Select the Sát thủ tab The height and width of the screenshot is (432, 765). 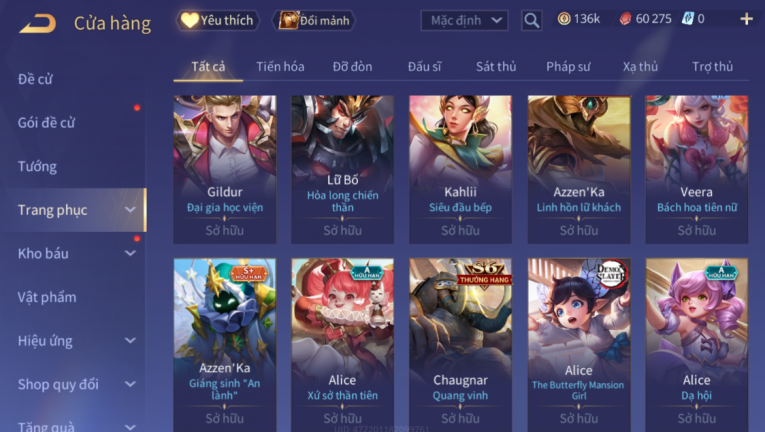tap(496, 66)
